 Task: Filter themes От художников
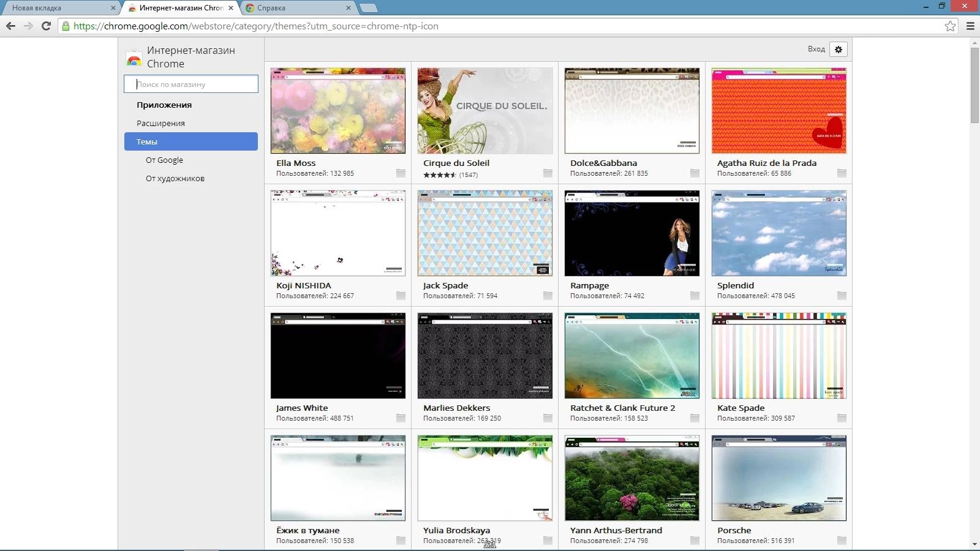point(175,178)
